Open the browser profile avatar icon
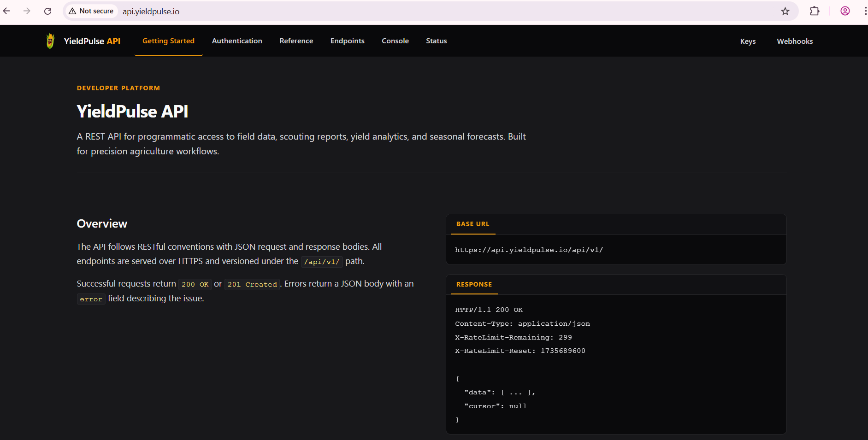The image size is (868, 440). click(x=845, y=11)
